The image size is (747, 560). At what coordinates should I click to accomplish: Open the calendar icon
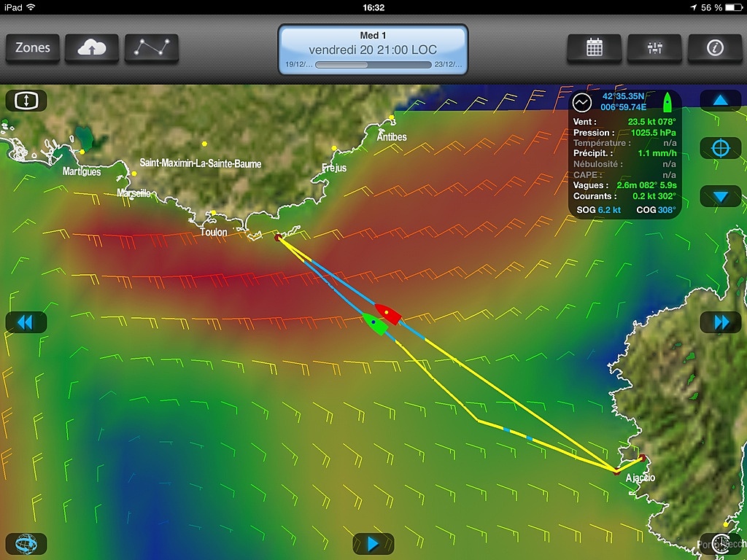[x=594, y=47]
